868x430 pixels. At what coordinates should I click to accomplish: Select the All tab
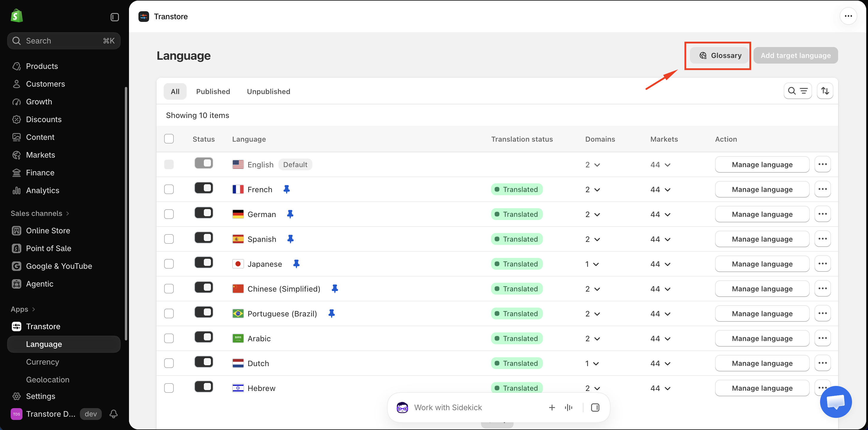[175, 92]
